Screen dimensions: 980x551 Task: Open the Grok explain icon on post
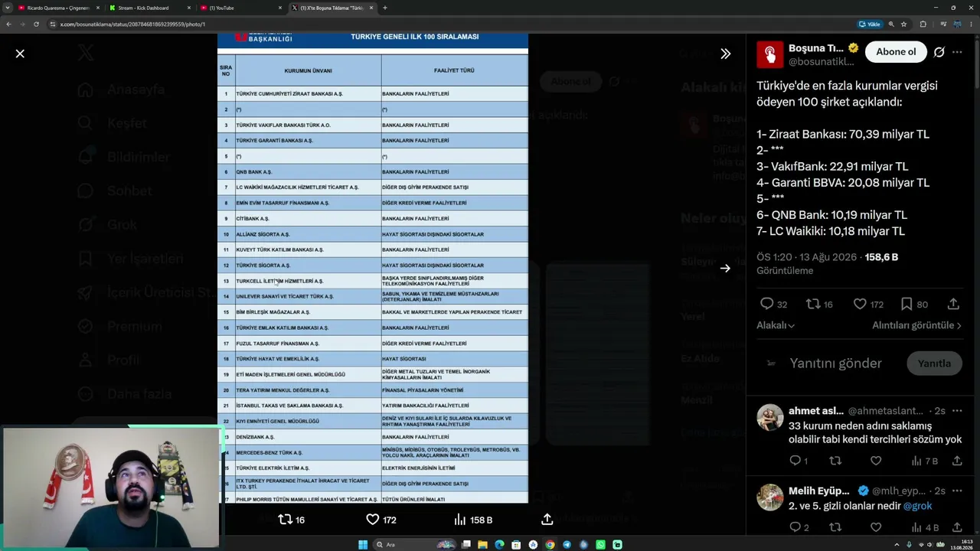coord(939,52)
